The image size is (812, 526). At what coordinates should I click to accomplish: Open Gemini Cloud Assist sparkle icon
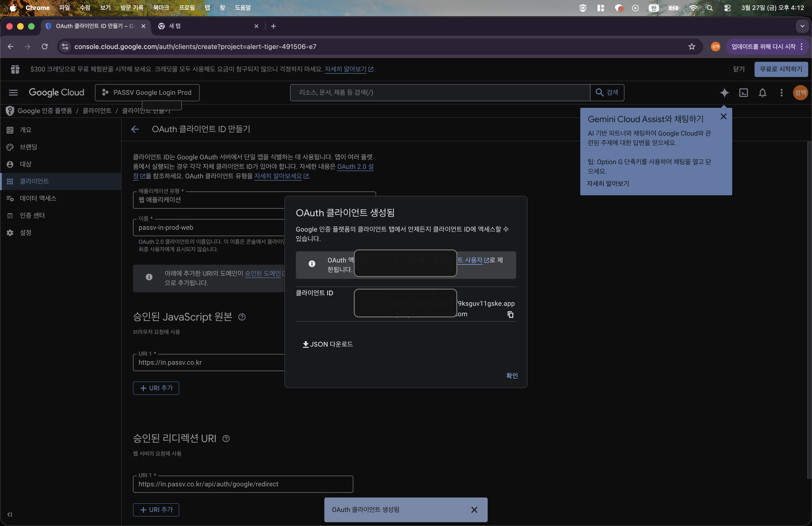[725, 92]
